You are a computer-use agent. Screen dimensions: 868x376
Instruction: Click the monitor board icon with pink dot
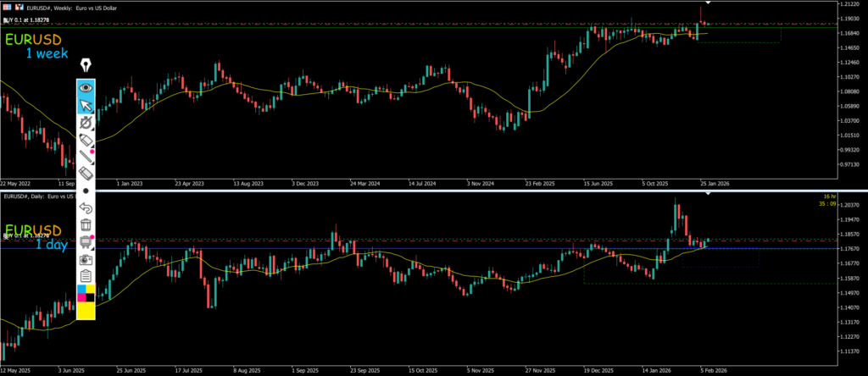click(86, 243)
